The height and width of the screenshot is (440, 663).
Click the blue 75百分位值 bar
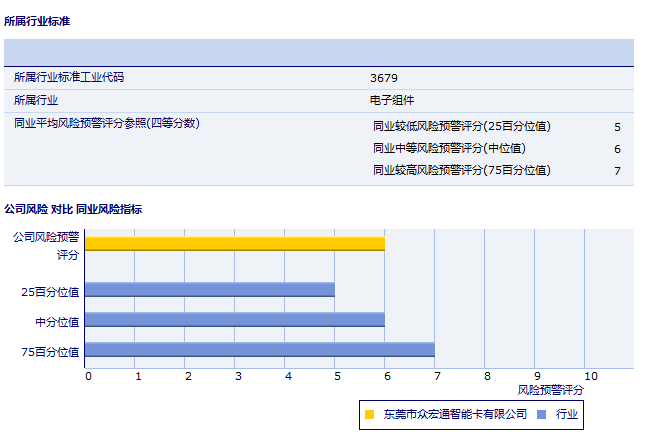tap(259, 350)
